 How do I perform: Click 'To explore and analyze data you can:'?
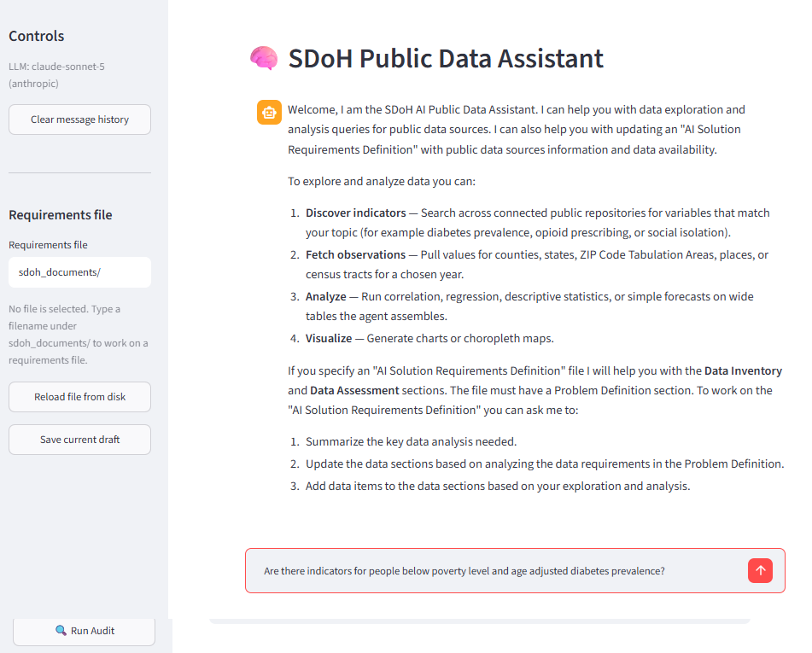pos(382,181)
